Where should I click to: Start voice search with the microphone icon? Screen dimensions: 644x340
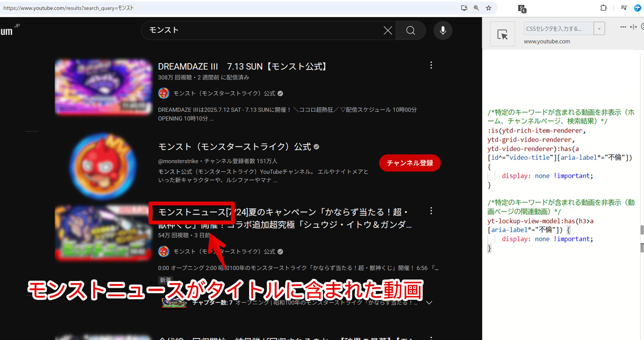(443, 31)
